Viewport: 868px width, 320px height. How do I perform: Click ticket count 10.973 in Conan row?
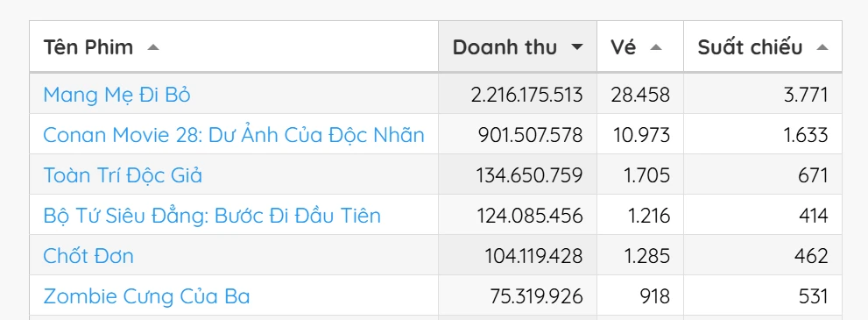click(x=640, y=135)
